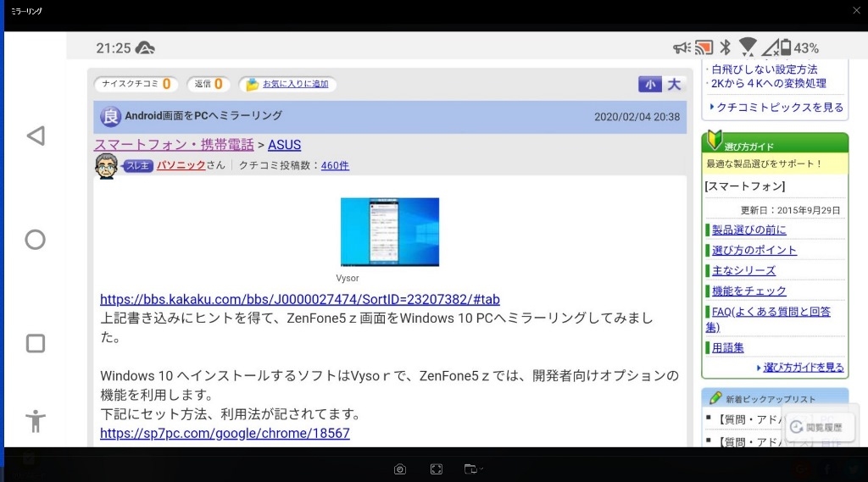This screenshot has width=868, height=482.
Task: Open the 閲覧履歴 floating button
Action: [x=820, y=427]
